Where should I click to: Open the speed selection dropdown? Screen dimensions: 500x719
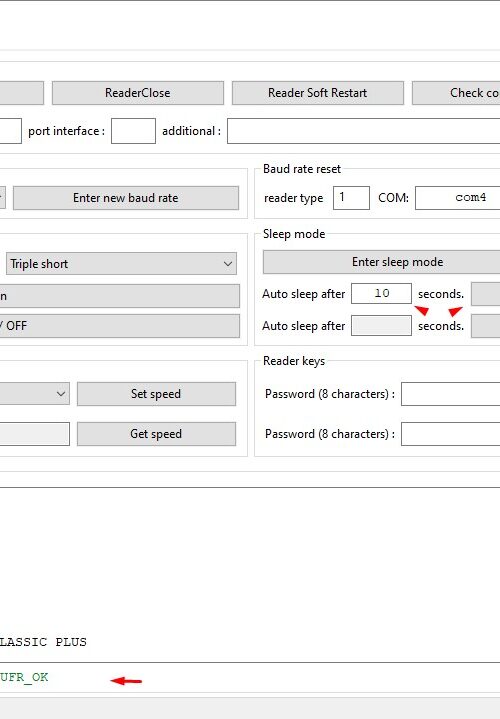click(x=34, y=394)
